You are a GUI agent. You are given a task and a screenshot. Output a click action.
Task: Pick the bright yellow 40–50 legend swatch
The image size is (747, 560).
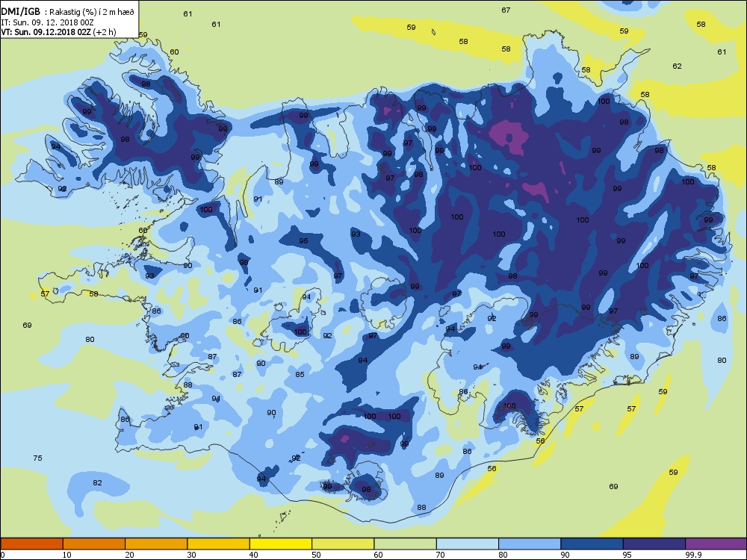(281, 544)
